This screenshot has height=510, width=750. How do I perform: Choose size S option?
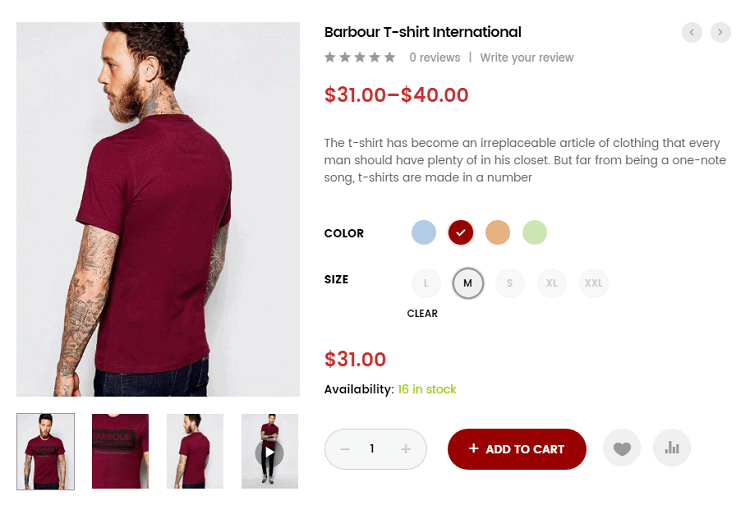coord(510,283)
